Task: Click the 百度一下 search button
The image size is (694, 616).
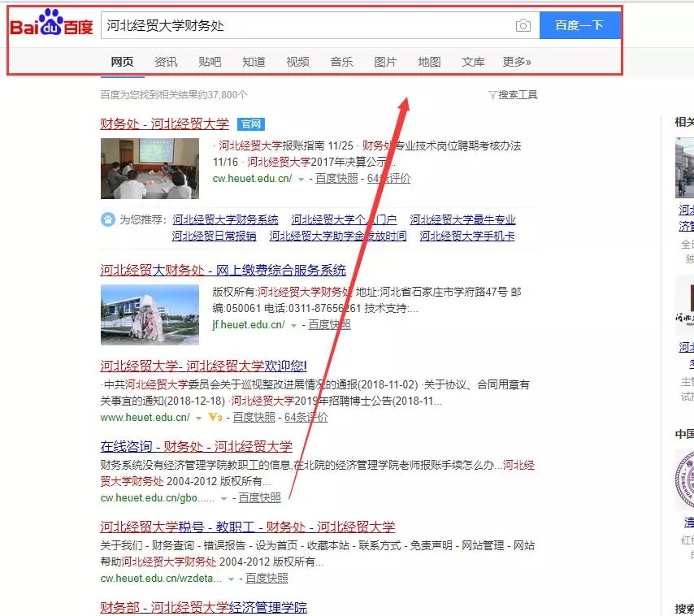Action: tap(579, 25)
